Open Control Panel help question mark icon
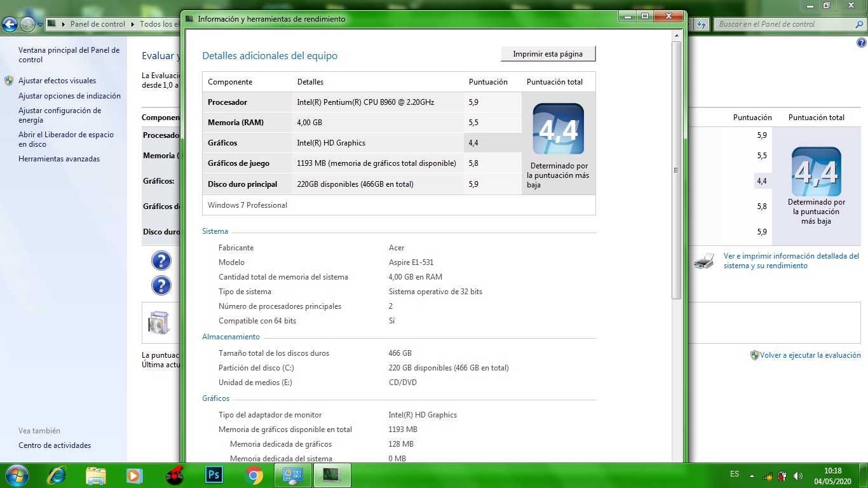 (x=862, y=43)
